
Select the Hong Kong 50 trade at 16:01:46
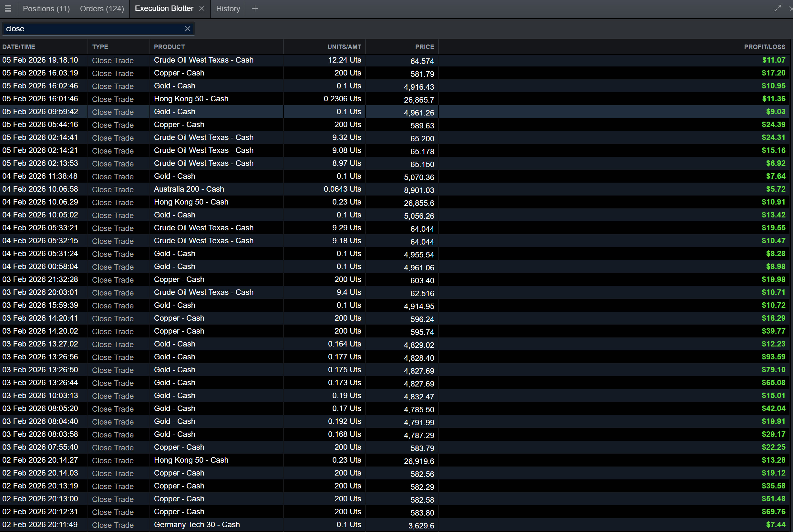pos(191,99)
